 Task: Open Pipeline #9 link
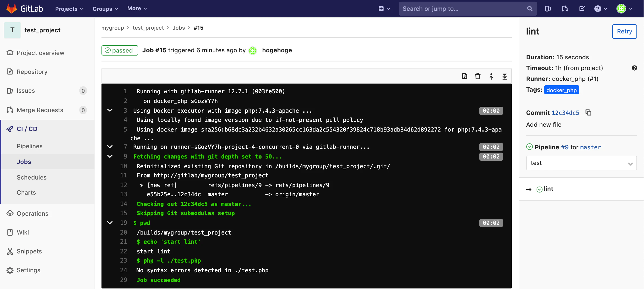[565, 147]
